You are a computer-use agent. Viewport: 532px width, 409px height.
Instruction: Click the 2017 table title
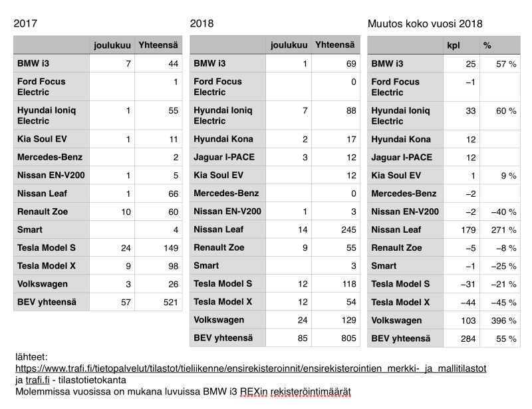(x=25, y=23)
